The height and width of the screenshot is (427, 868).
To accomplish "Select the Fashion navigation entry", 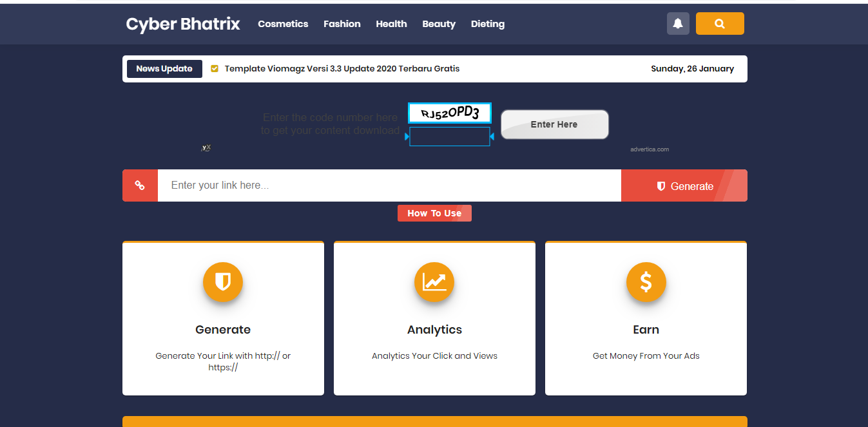I will click(342, 24).
